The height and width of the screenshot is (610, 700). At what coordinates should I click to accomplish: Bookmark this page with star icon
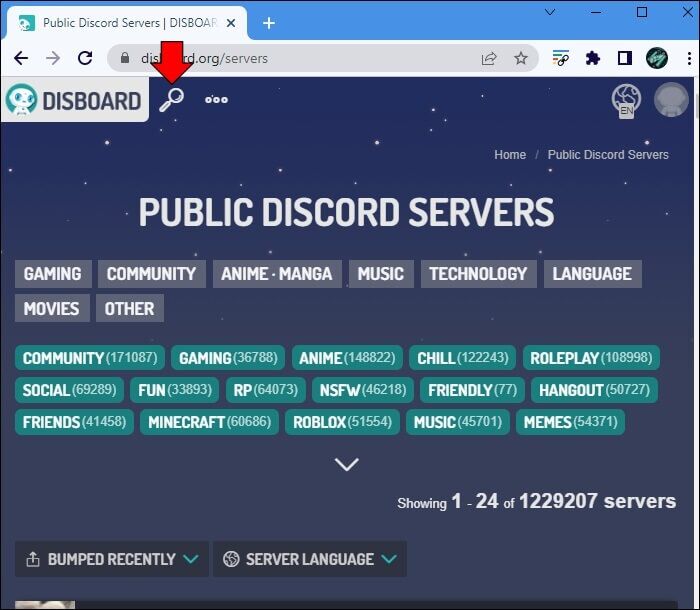(521, 58)
